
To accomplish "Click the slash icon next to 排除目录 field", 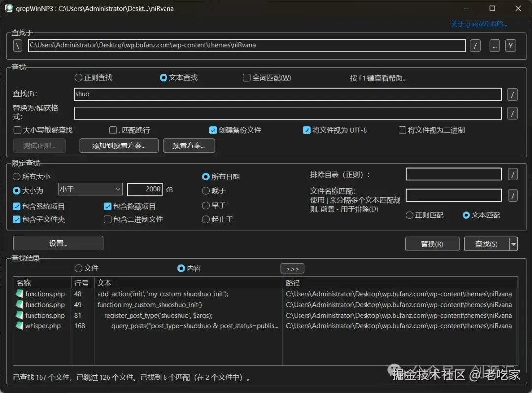I will pyautogui.click(x=512, y=174).
